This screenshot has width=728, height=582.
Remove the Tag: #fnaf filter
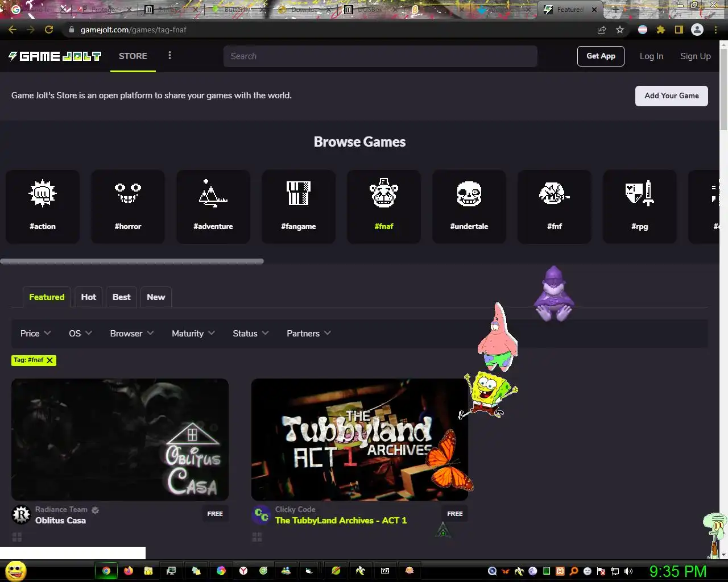pos(50,360)
